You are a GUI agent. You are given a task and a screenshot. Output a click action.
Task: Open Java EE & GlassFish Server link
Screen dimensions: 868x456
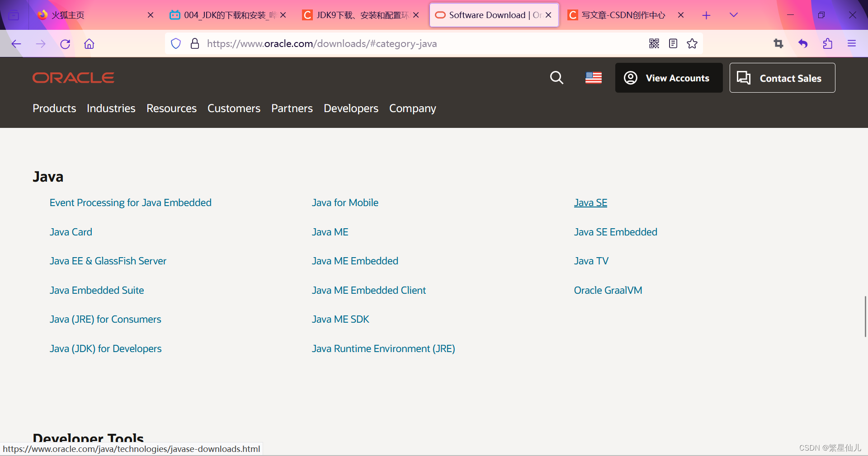(x=108, y=261)
